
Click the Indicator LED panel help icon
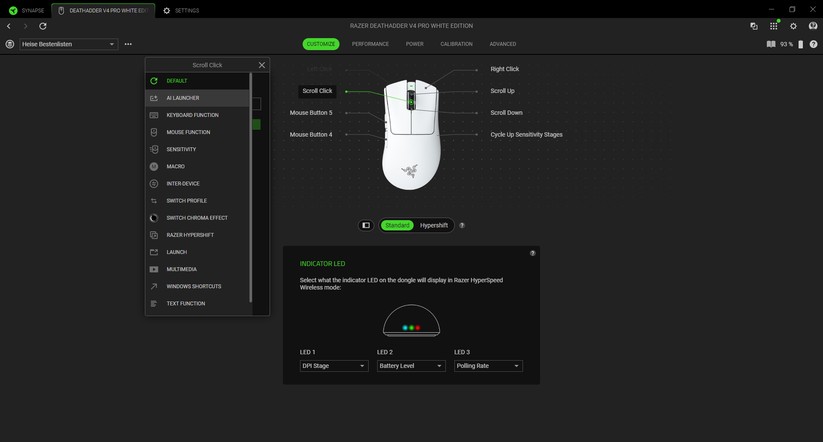(x=532, y=254)
